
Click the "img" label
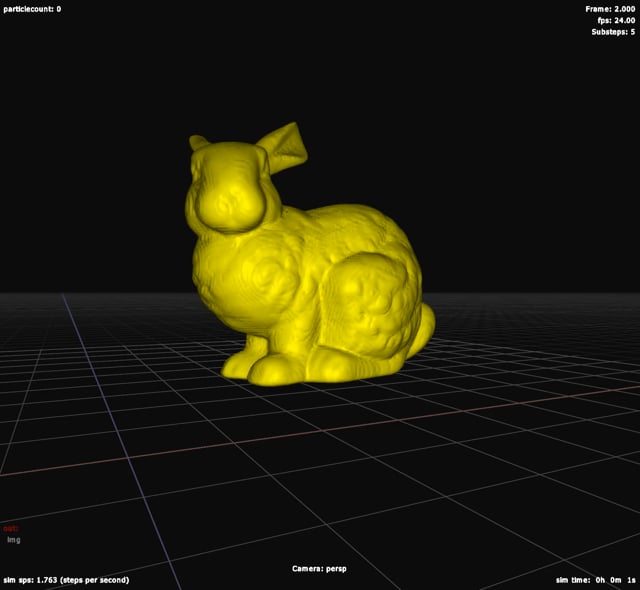13,540
